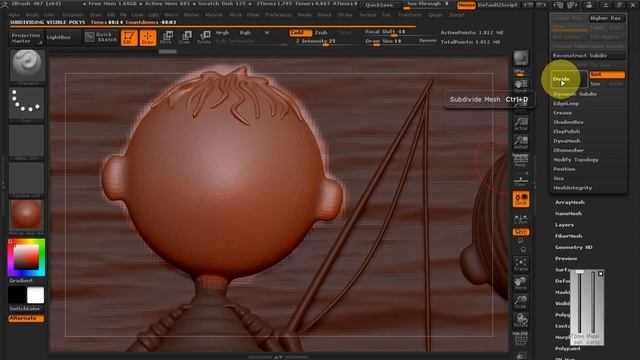Expand the Dynamic Subdiv section
Image resolution: width=640 pixels, height=360 pixels.
point(575,94)
